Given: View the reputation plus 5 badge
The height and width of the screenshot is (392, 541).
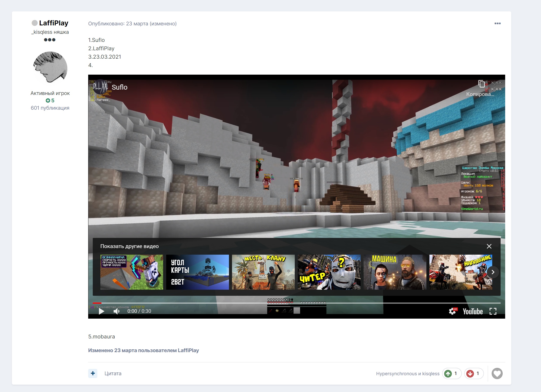Looking at the screenshot, I should (x=50, y=101).
